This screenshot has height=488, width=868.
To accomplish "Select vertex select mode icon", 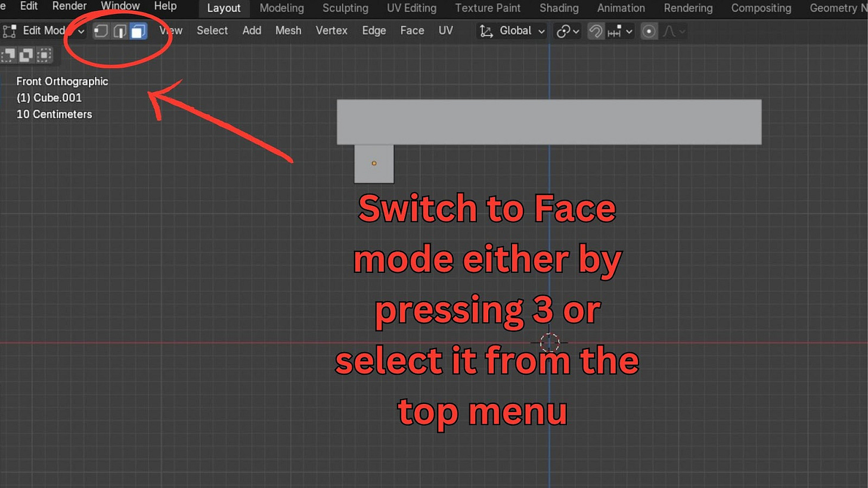I will click(x=101, y=31).
